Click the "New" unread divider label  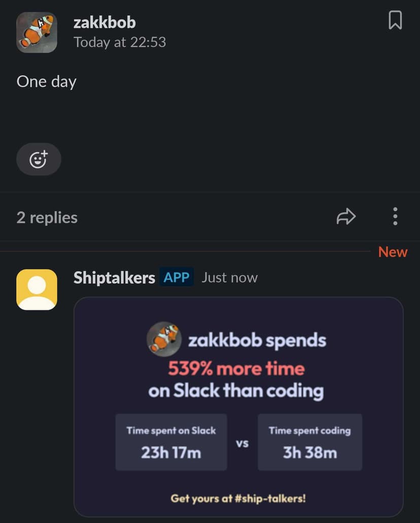click(393, 252)
